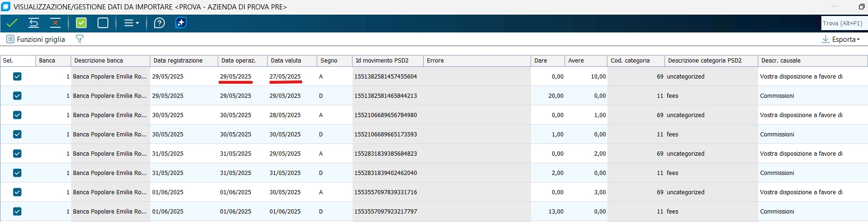Uncheck the row with Avere 10,00

tap(17, 76)
